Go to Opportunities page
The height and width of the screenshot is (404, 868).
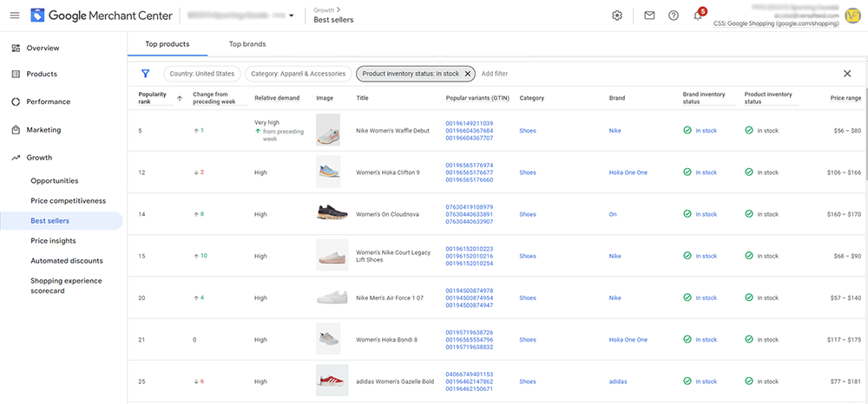pyautogui.click(x=54, y=180)
